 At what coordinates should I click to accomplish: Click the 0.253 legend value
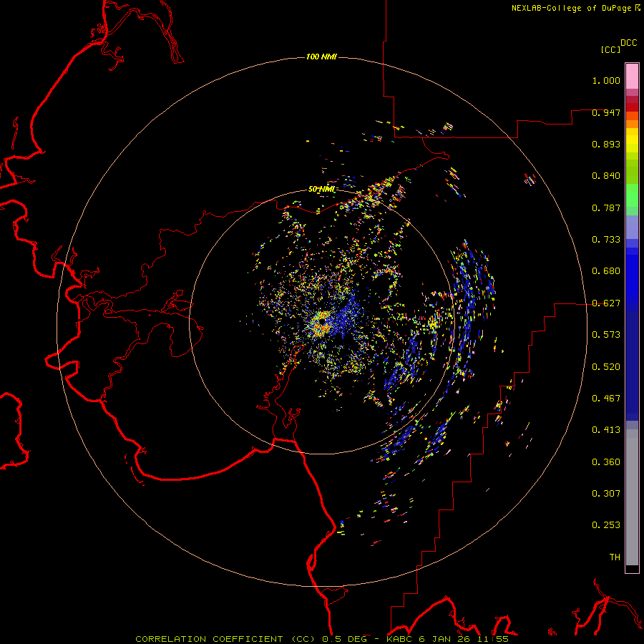coord(606,525)
